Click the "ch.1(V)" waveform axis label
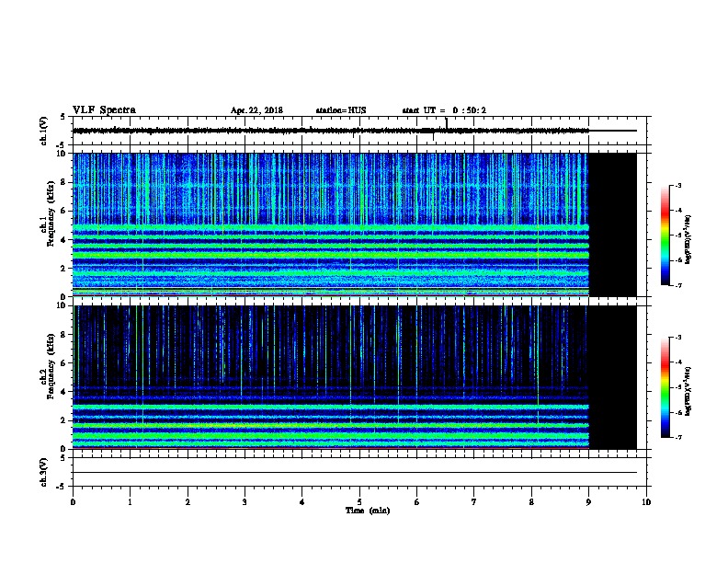Image resolution: width=728 pixels, height=563 pixels. coord(43,131)
